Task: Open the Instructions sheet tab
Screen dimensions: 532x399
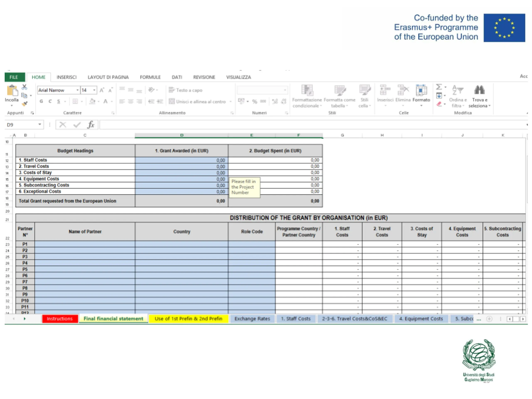Action: point(60,319)
